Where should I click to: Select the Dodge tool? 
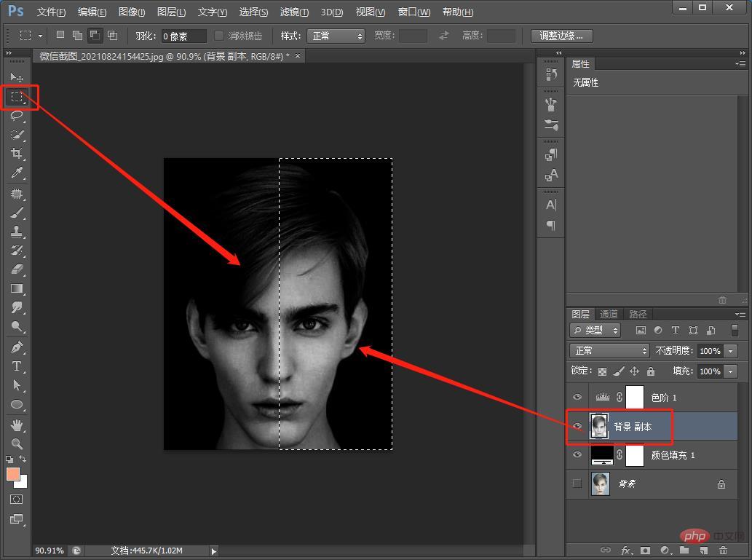pos(17,327)
